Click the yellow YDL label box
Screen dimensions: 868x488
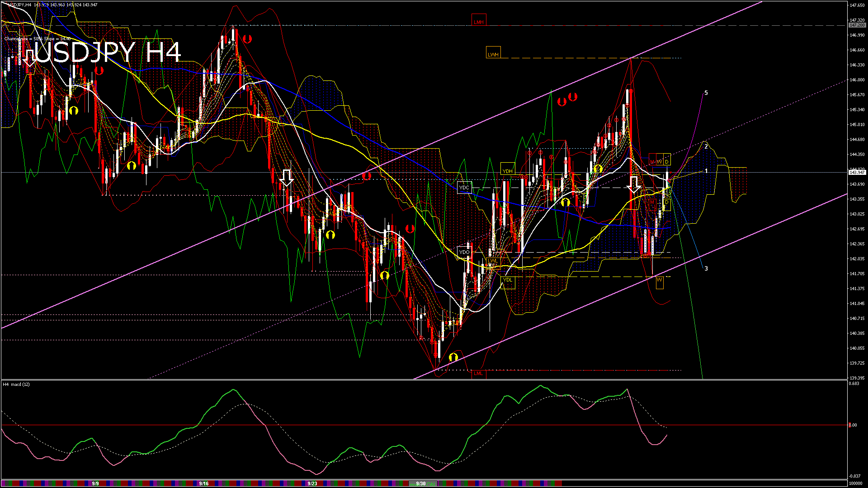click(508, 280)
